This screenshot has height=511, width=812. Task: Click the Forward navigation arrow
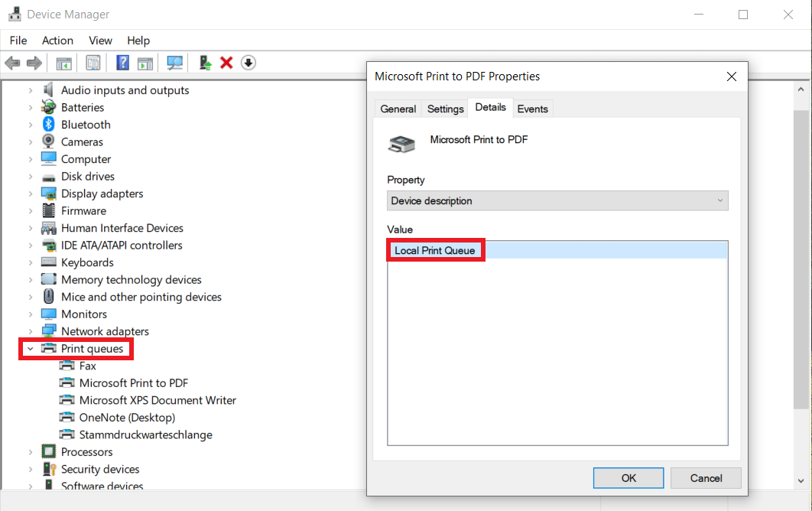(34, 62)
